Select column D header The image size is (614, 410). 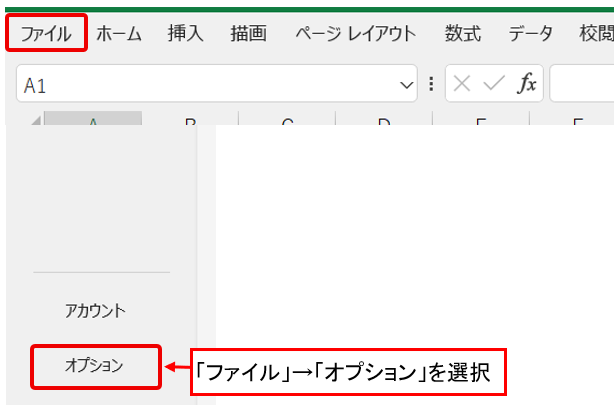coord(383,121)
